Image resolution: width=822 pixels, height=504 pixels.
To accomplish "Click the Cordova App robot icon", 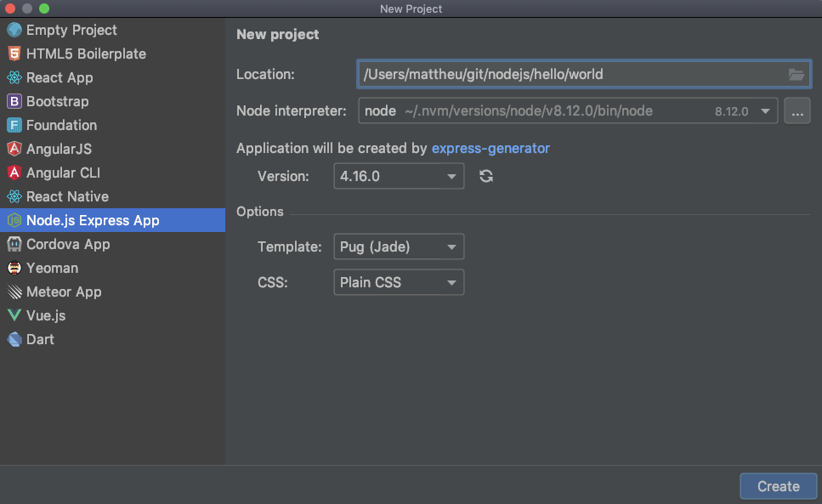I will pos(14,244).
